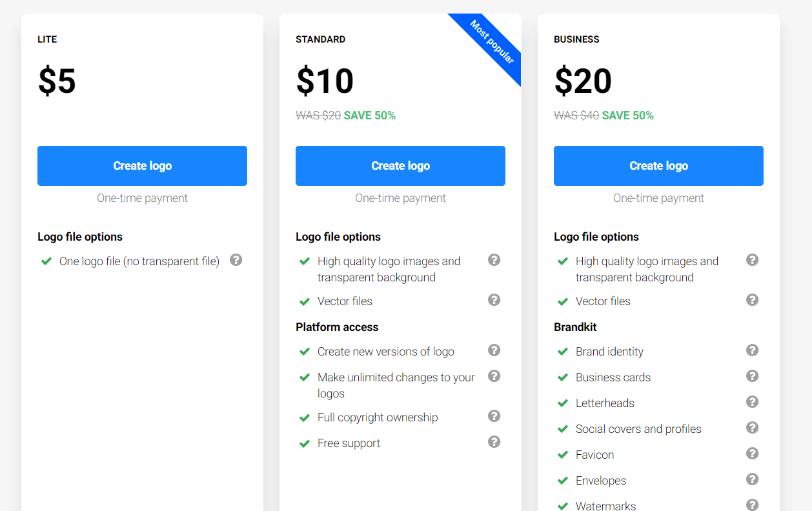This screenshot has width=812, height=511.
Task: Click help icon beside Create new versions
Action: point(494,350)
